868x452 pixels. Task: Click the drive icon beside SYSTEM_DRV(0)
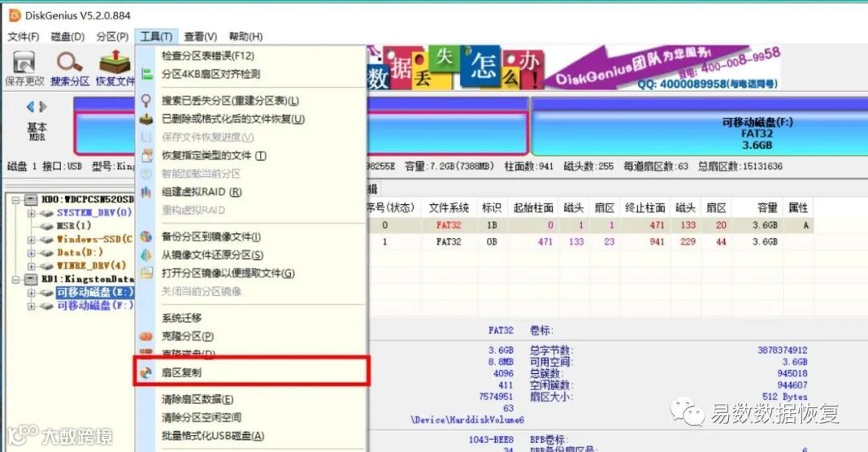tap(47, 212)
